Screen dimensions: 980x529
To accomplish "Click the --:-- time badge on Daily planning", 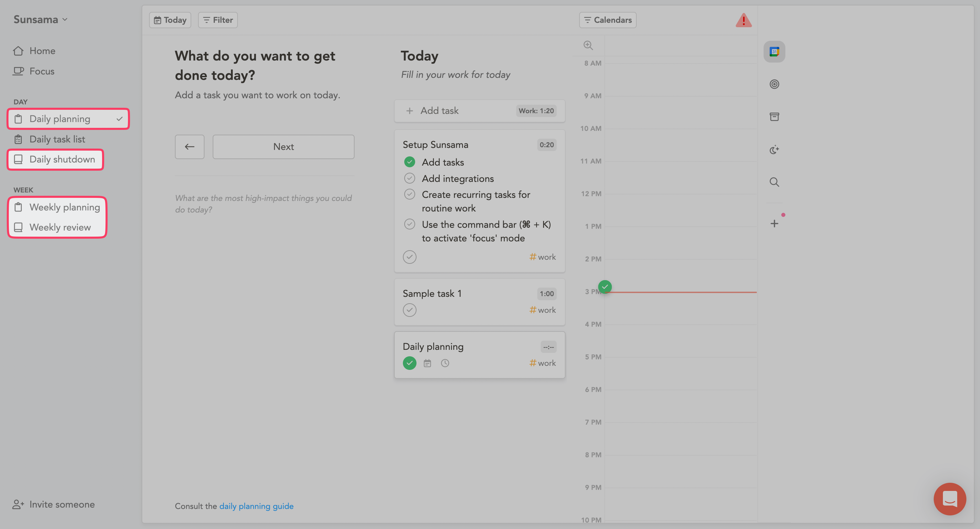I will point(548,347).
